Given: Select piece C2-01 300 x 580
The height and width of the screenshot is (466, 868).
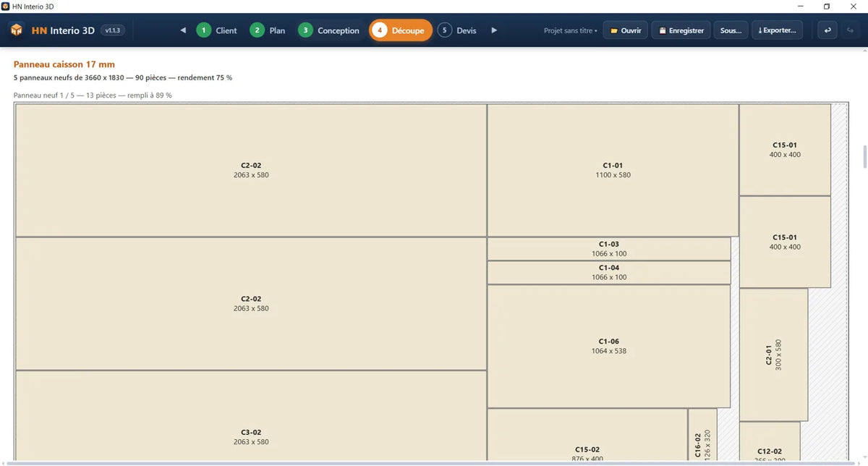Looking at the screenshot, I should [x=773, y=355].
